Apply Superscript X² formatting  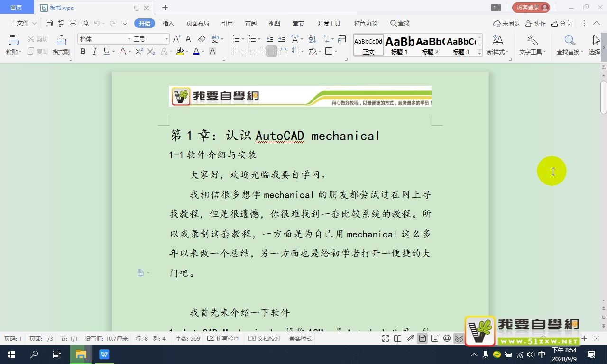pyautogui.click(x=139, y=51)
